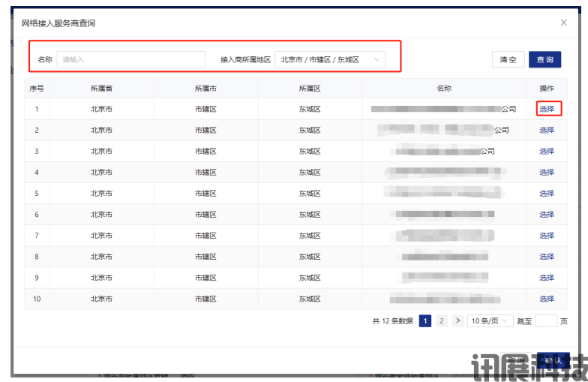Select the provider in row 7
588x382 pixels.
547,236
